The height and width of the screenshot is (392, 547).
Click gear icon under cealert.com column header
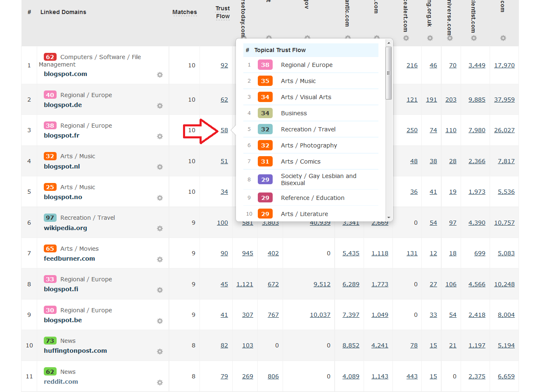(x=406, y=38)
